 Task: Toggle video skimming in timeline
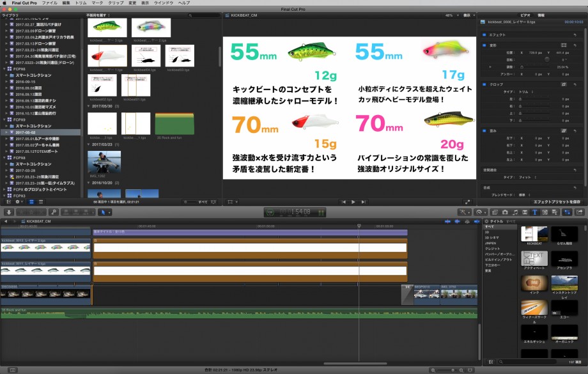(448, 221)
